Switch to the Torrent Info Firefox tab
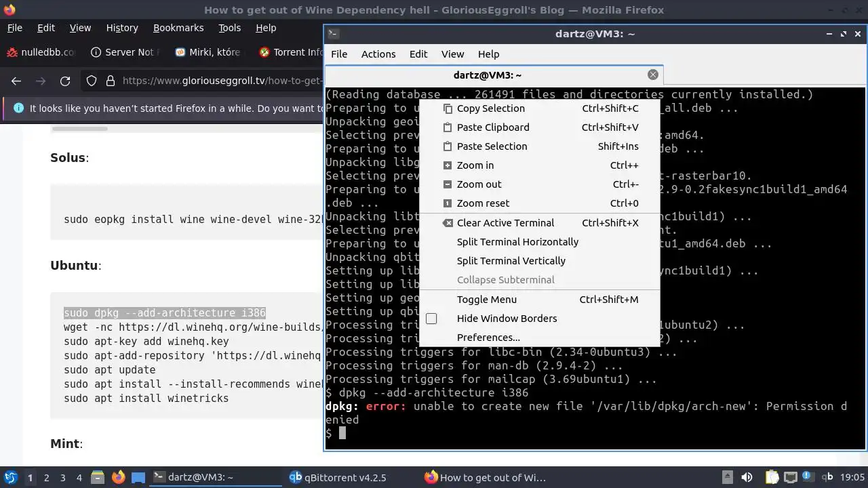The width and height of the screenshot is (868, 488). click(290, 52)
